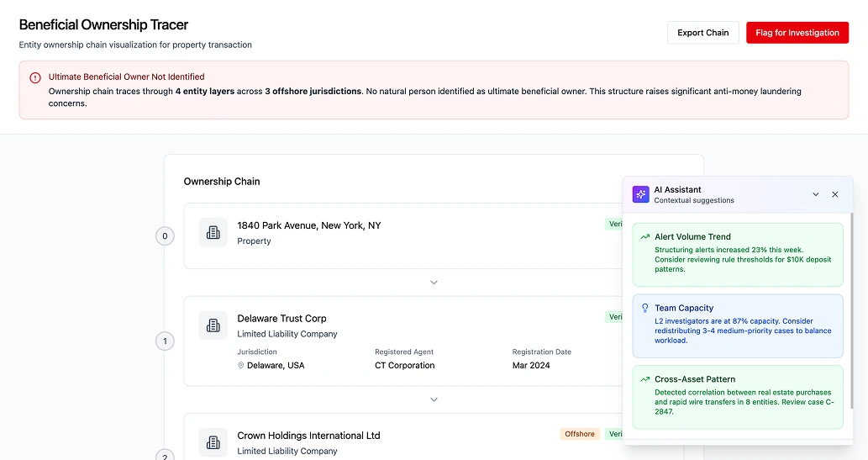
Task: Close the AI Assistant panel
Action: pyautogui.click(x=834, y=194)
